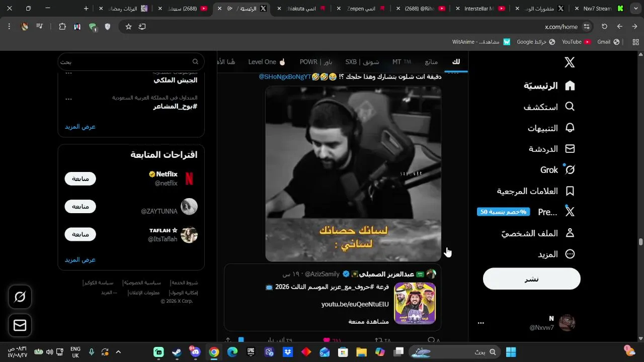Open a new browser tab

(86, 9)
